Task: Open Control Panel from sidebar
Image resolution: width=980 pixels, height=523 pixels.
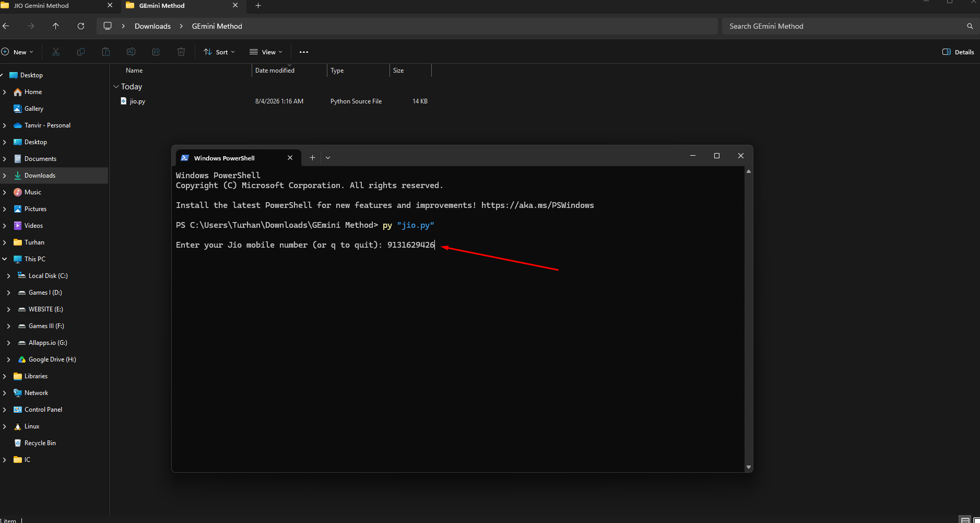Action: 43,410
